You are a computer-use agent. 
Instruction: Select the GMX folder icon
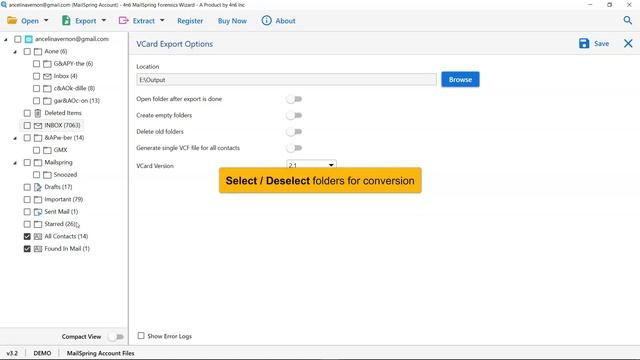pos(47,150)
